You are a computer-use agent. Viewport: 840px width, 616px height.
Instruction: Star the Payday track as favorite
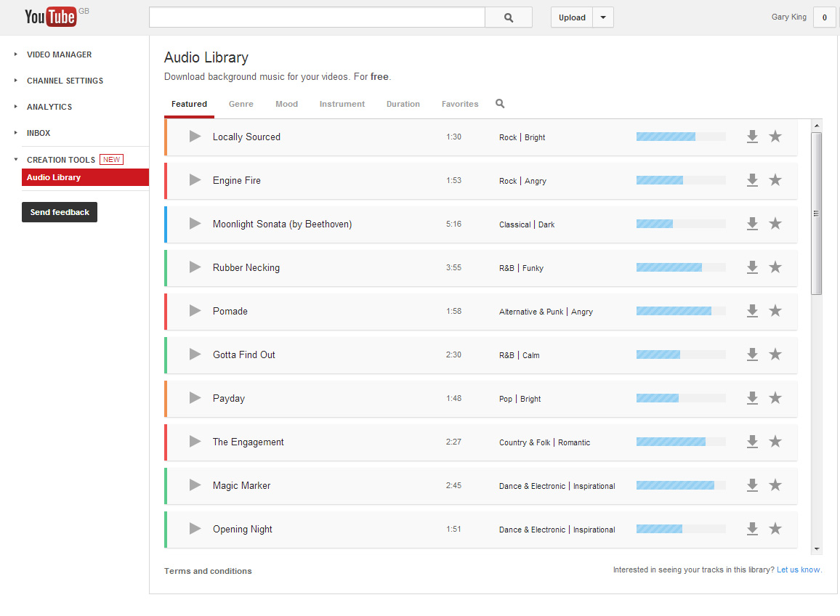point(775,398)
